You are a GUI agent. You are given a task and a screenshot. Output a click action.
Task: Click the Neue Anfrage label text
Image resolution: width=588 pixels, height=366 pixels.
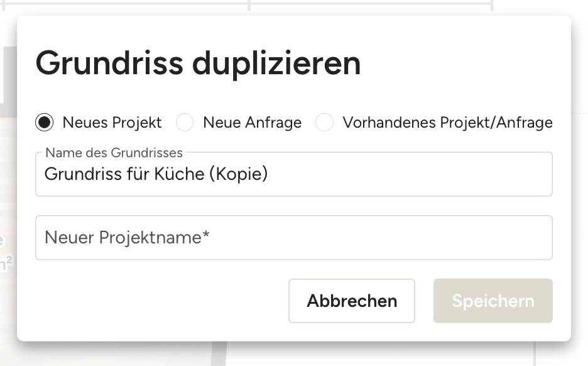[x=253, y=123]
